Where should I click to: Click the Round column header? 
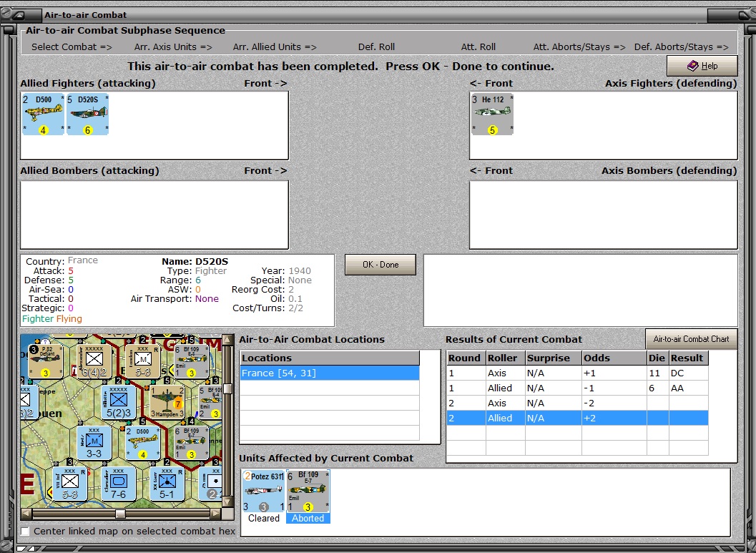pos(466,358)
